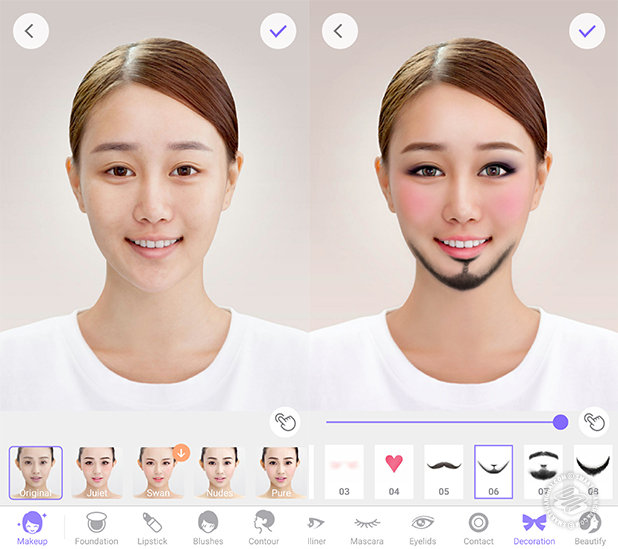Go back using left panel's arrow button
This screenshot has width=618, height=549.
pos(30,31)
